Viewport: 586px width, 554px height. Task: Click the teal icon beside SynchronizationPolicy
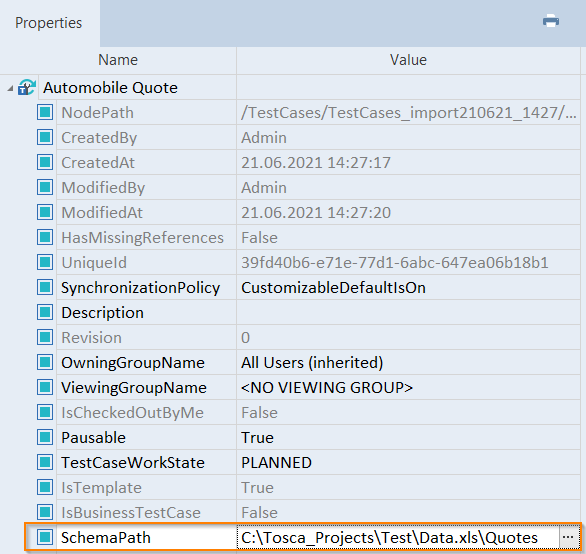[45, 287]
